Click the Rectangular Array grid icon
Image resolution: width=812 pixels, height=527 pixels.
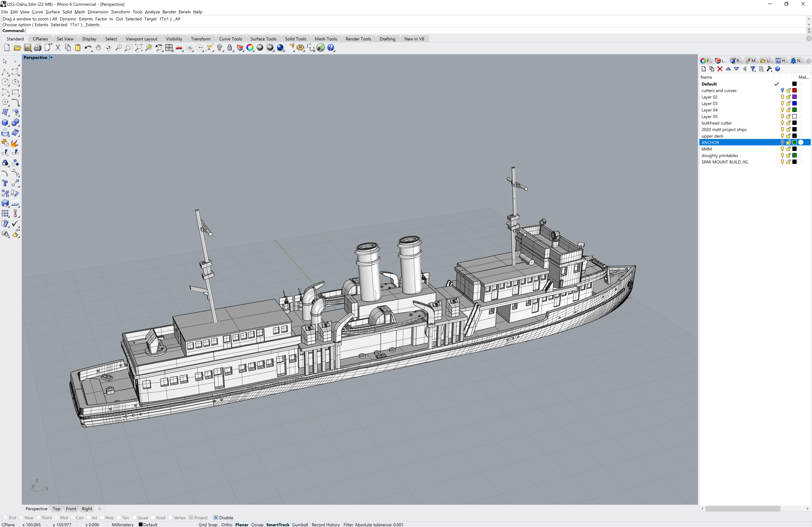[6, 214]
